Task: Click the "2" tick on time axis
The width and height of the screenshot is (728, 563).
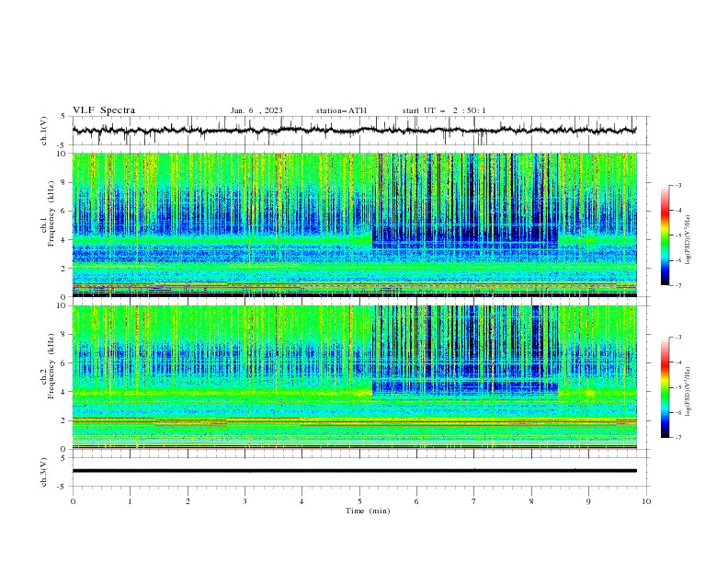Action: 188,501
